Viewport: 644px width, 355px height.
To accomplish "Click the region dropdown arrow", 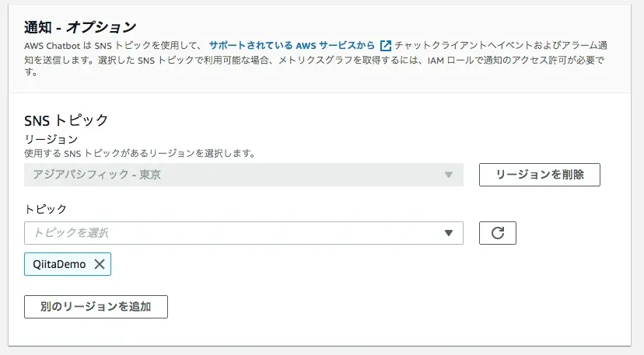I will [x=448, y=175].
